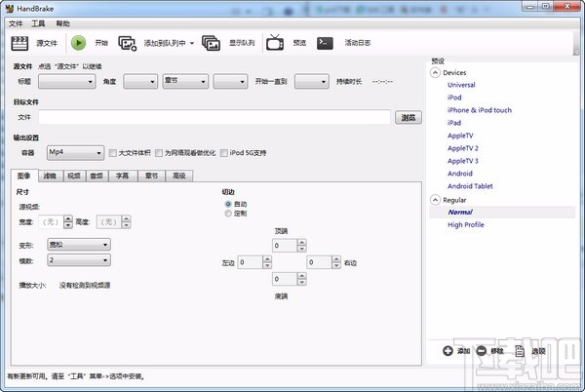585x392 pixels.
Task: Click the Start label in toolbar
Action: point(101,43)
